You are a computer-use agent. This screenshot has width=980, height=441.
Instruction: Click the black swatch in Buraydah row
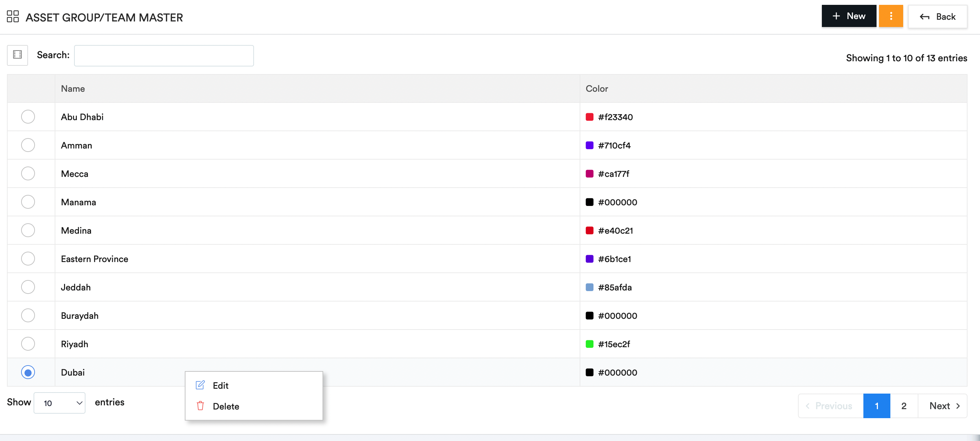pos(589,315)
